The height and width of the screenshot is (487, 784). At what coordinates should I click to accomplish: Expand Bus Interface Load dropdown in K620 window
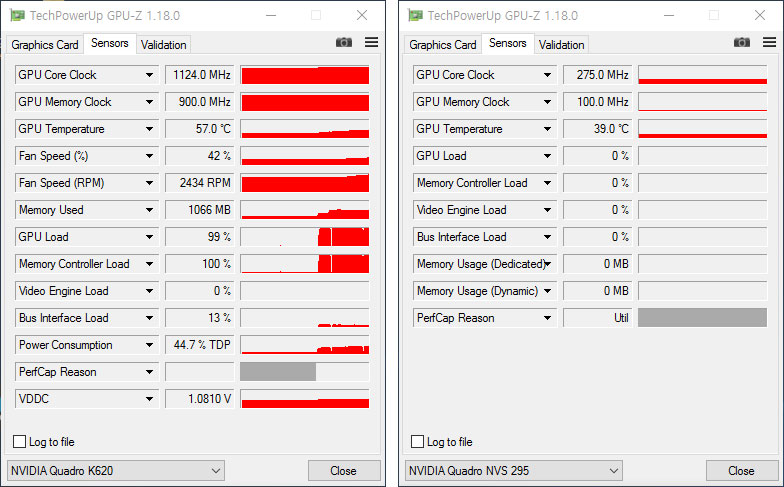(x=150, y=318)
